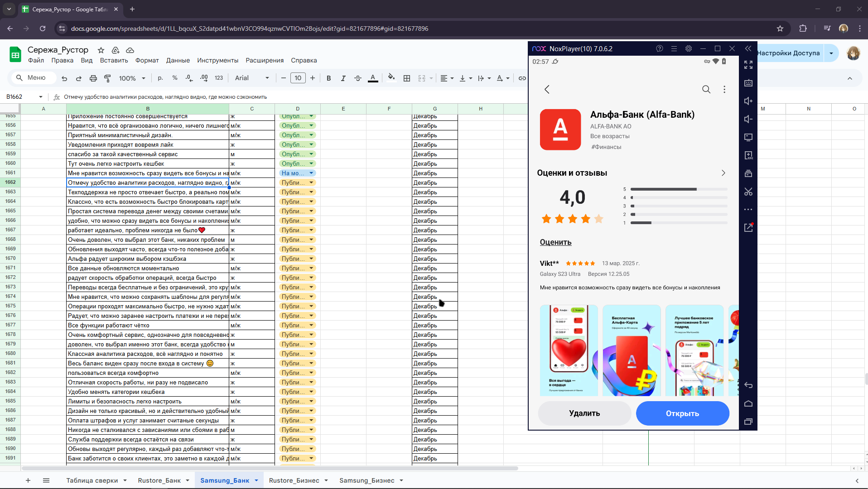
Task: Switch to Rustore_Банк sheet tab
Action: (x=159, y=480)
